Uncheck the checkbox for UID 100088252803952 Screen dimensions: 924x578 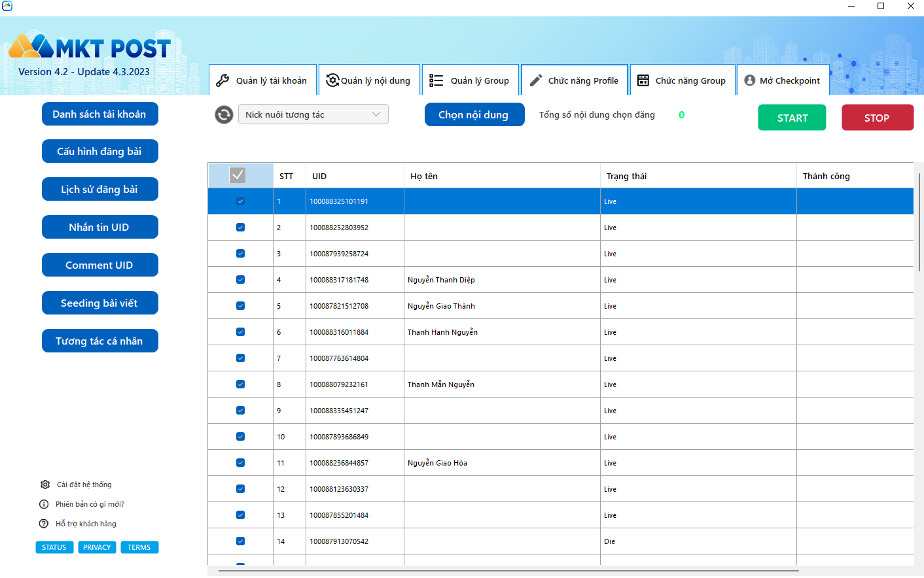coord(240,228)
